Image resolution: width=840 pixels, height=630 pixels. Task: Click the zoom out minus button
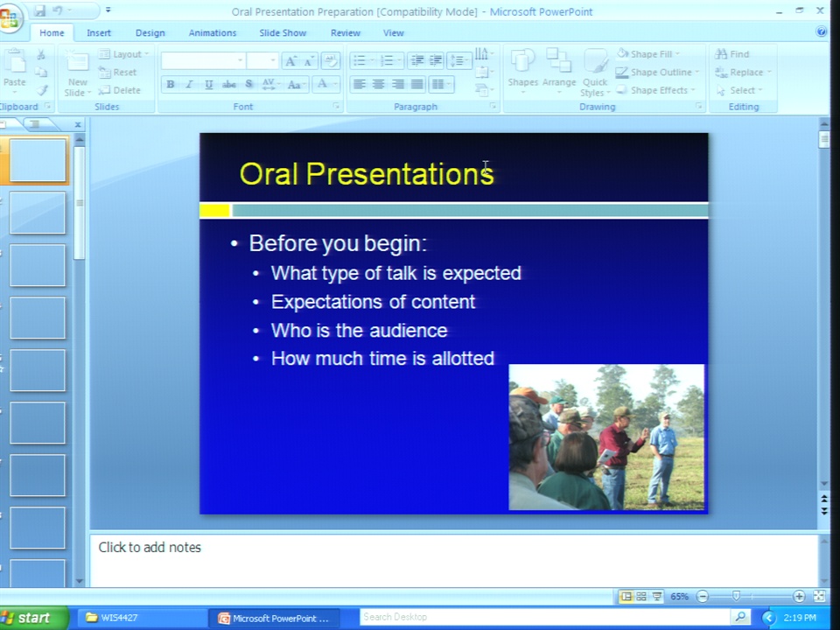(703, 596)
